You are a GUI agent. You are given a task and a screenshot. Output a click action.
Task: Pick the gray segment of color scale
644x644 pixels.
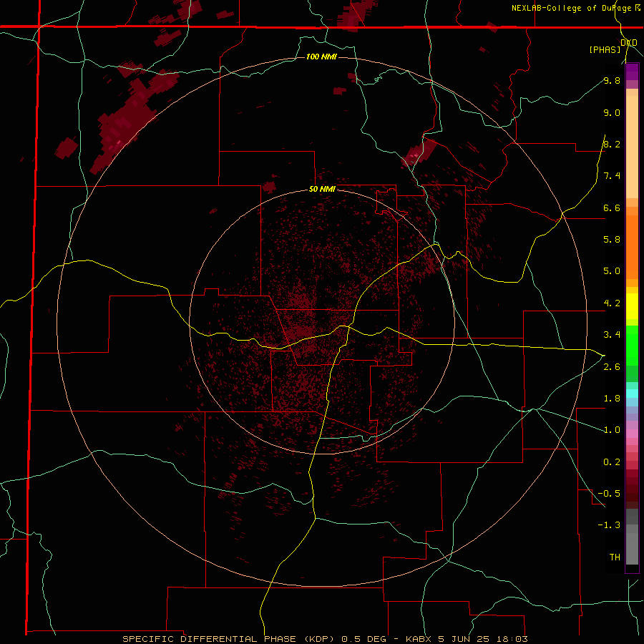pyautogui.click(x=632, y=537)
